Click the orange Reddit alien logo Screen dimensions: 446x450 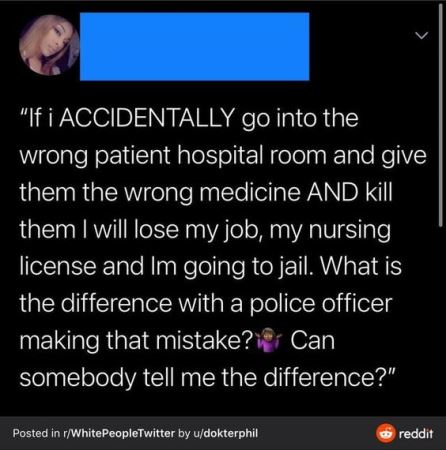pos(386,433)
